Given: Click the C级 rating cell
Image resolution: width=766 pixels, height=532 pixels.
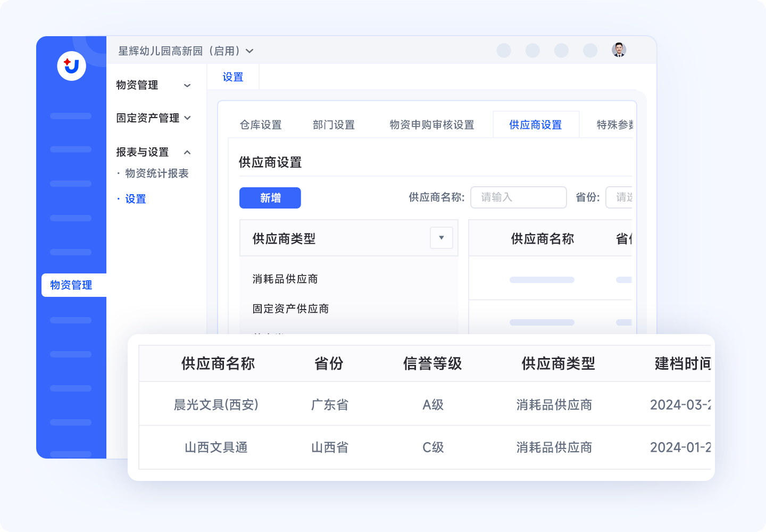Looking at the screenshot, I should point(433,447).
